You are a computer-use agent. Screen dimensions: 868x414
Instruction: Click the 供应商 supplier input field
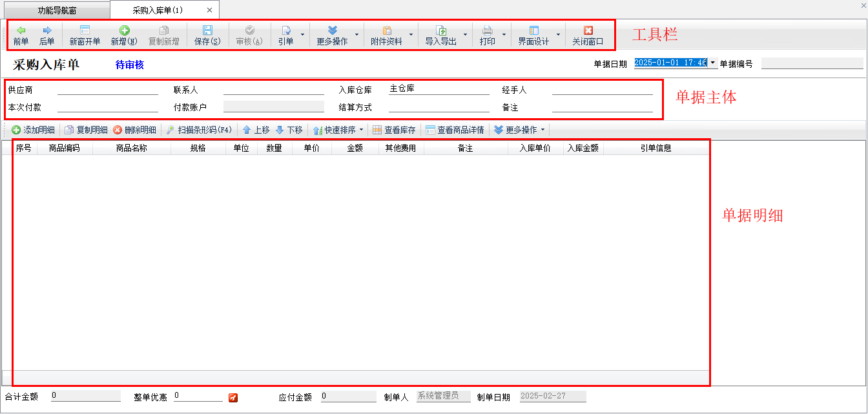[x=107, y=90]
